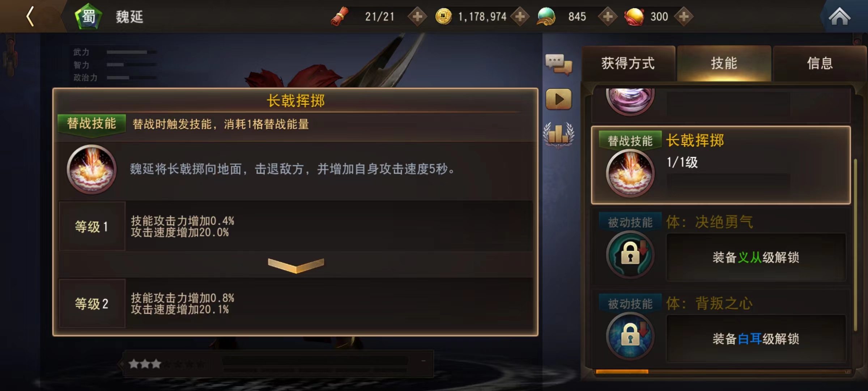Screen dimensions: 868x391
Task: Open the ranking laurel chart icon
Action: point(558,135)
